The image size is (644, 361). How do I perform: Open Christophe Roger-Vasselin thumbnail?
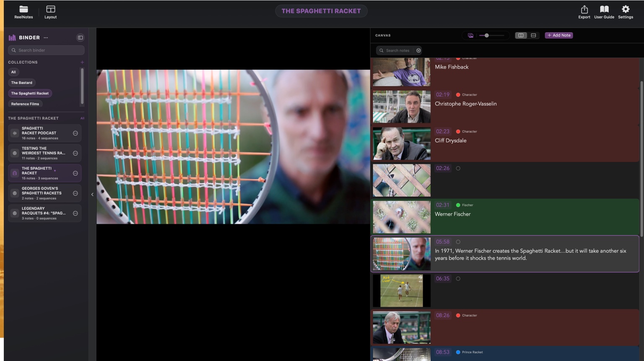pos(402,107)
